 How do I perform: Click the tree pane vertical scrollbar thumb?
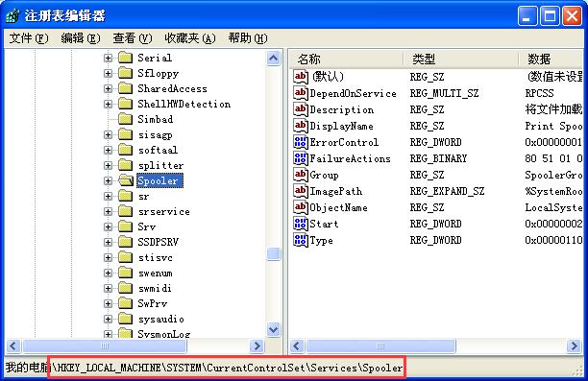tap(274, 253)
